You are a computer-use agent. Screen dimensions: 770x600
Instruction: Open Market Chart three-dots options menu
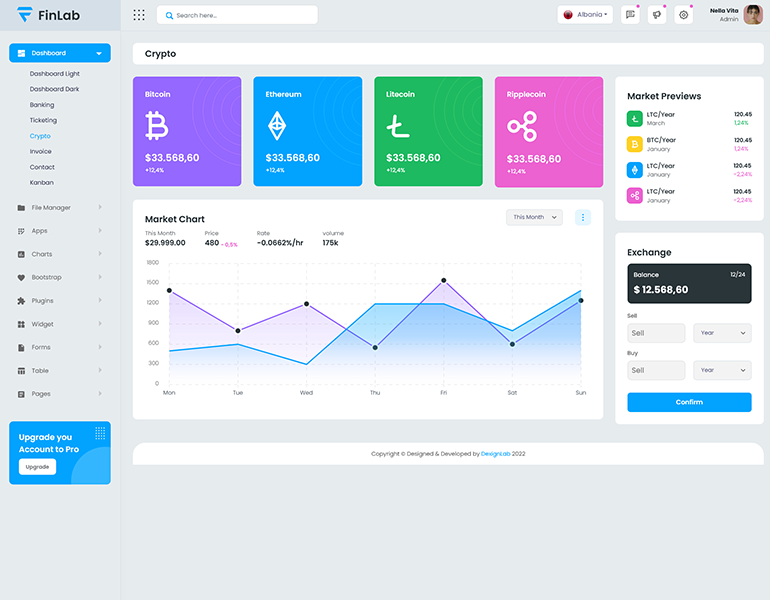pyautogui.click(x=583, y=217)
